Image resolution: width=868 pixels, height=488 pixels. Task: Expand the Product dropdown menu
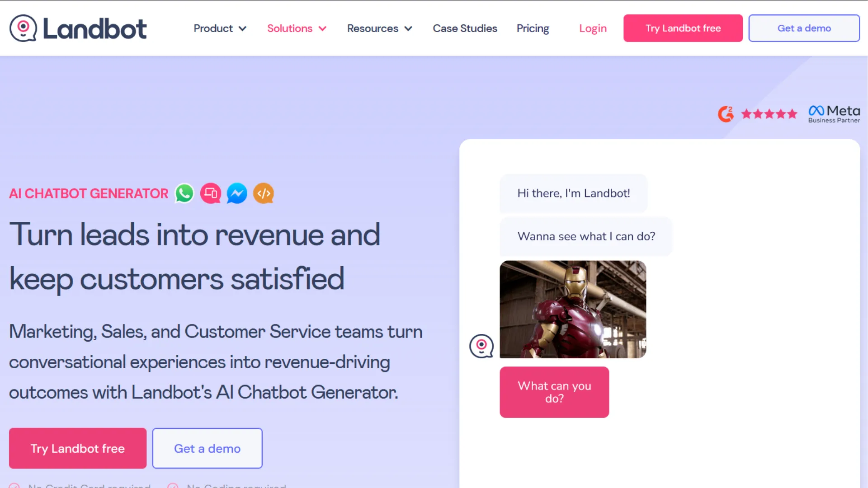click(x=220, y=28)
